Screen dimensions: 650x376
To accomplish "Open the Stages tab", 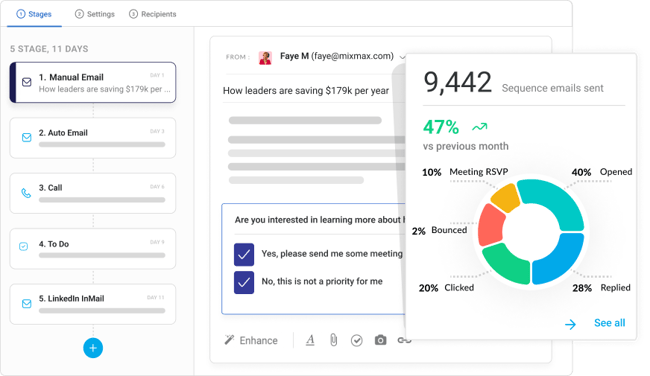I will tap(34, 14).
